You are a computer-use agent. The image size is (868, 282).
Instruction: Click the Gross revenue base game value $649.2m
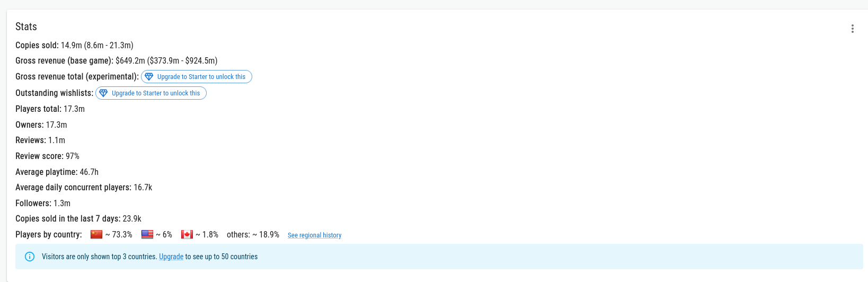pyautogui.click(x=130, y=61)
